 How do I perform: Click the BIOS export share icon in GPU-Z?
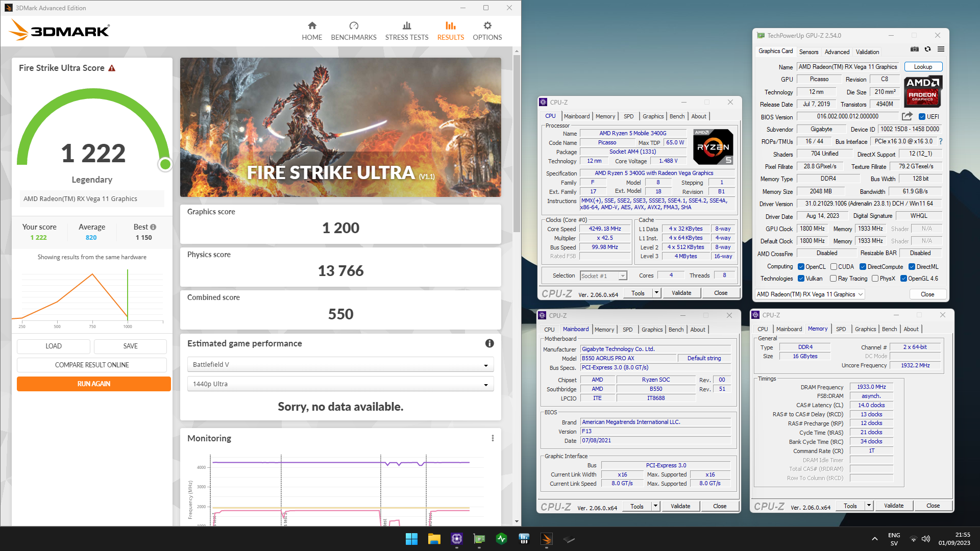point(907,116)
